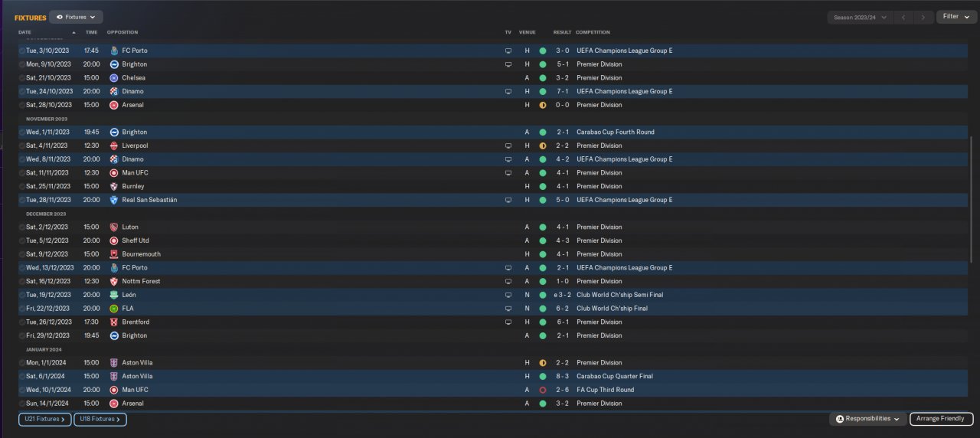980x438 pixels.
Task: Open the Fixtures view dropdown
Action: coord(76,17)
